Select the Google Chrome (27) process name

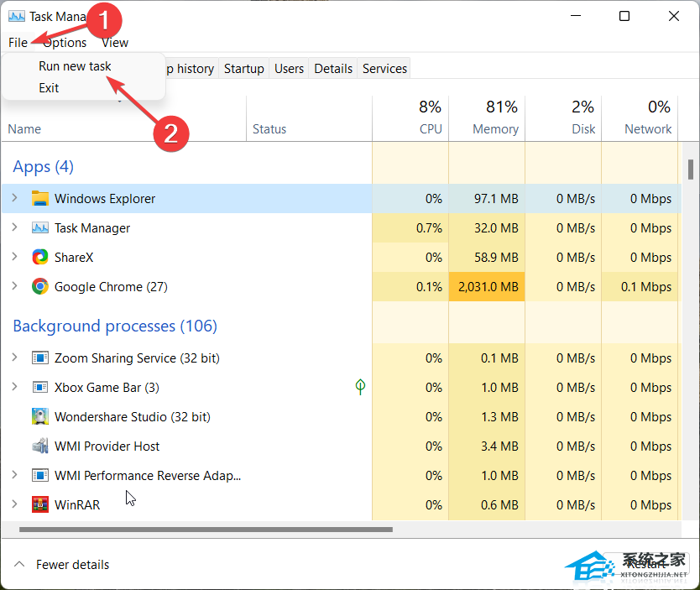click(111, 286)
